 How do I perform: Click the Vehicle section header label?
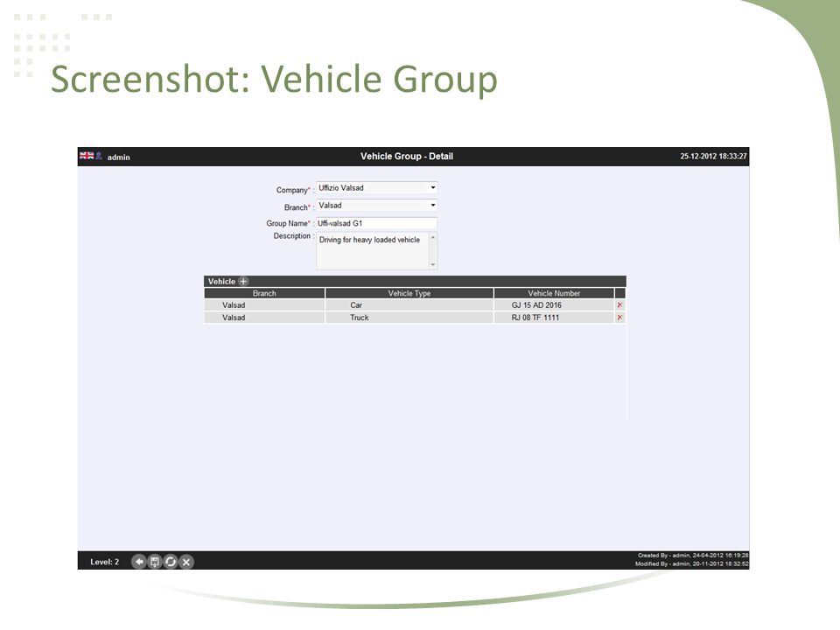click(x=221, y=281)
